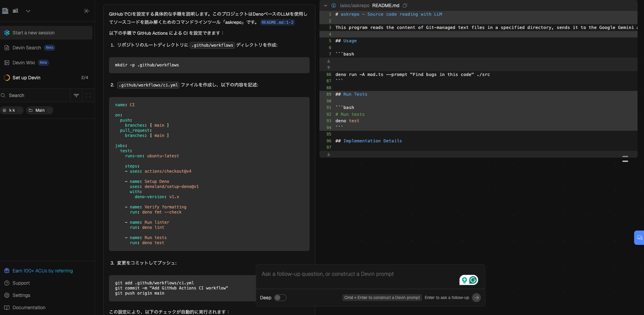Click "run: deno fmt --check" line
This screenshot has width=644, height=315.
point(156,212)
